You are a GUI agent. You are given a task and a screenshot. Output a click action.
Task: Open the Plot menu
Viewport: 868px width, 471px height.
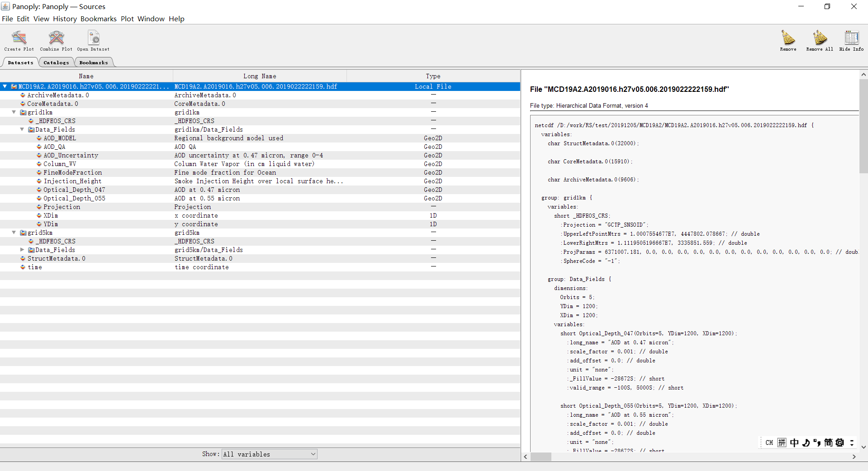click(127, 19)
